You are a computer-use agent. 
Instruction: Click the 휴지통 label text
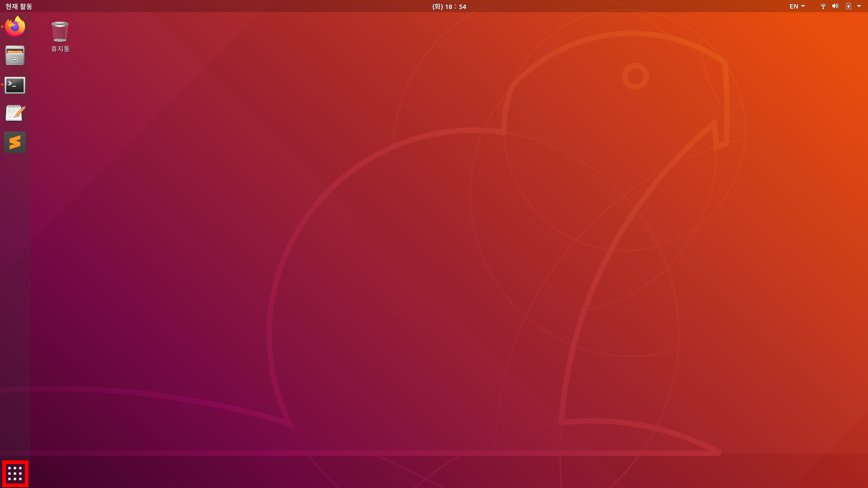[60, 49]
